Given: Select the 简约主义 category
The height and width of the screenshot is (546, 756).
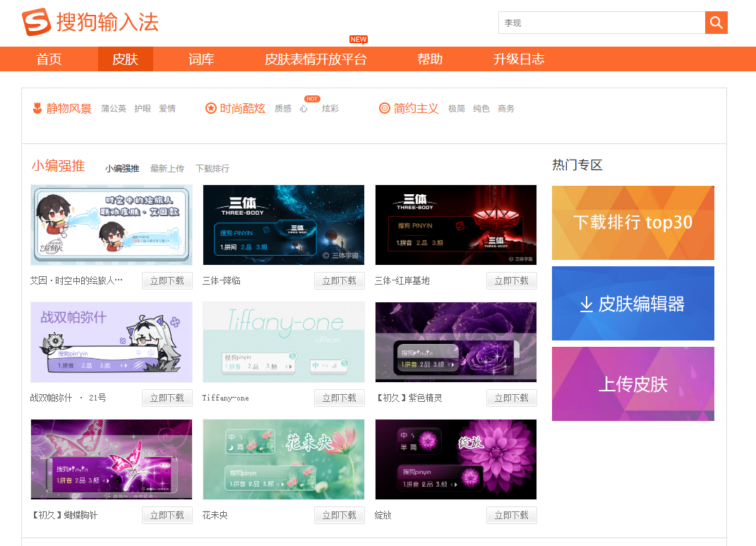Looking at the screenshot, I should (x=416, y=109).
